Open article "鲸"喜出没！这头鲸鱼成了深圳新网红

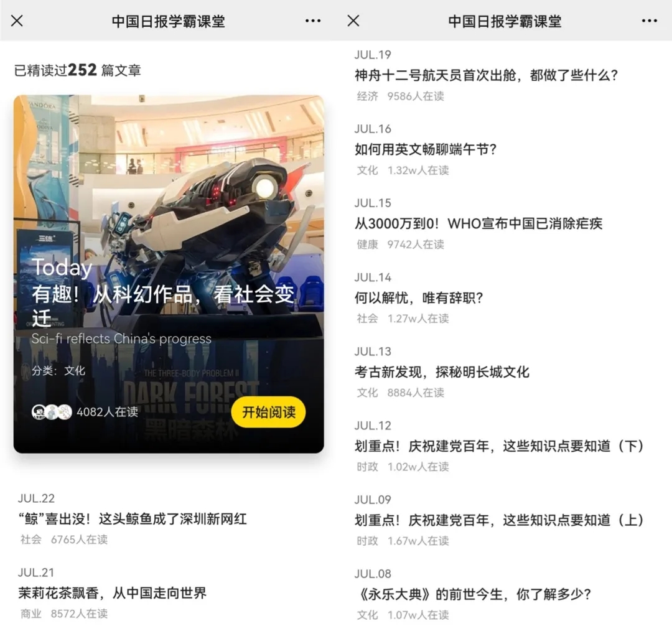pos(133,519)
